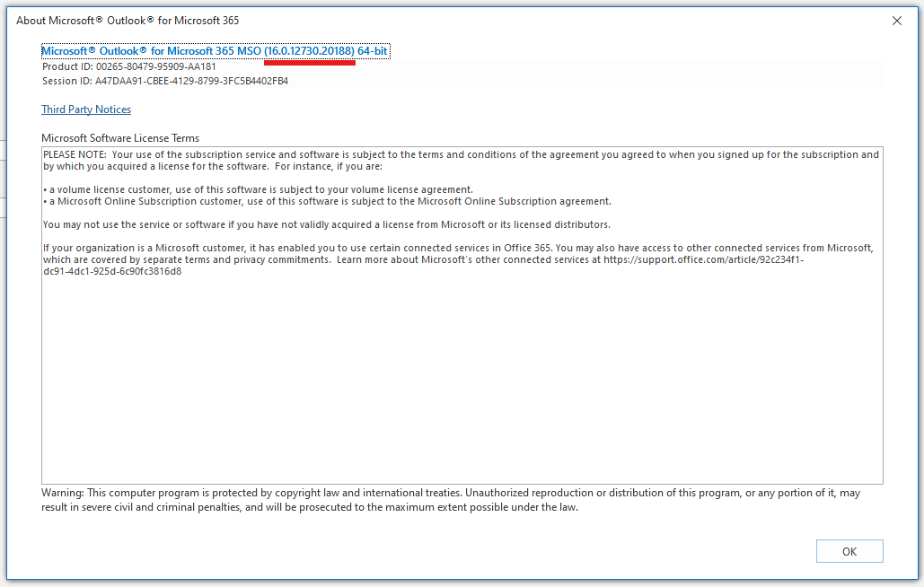Image resolution: width=924 pixels, height=587 pixels.
Task: Click the 'If your organization is a Microsoft customer' paragraph
Action: point(458,259)
